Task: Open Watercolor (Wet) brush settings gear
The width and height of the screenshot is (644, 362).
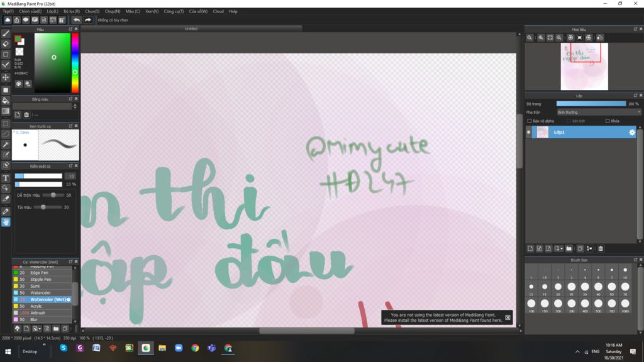Action: click(69, 300)
